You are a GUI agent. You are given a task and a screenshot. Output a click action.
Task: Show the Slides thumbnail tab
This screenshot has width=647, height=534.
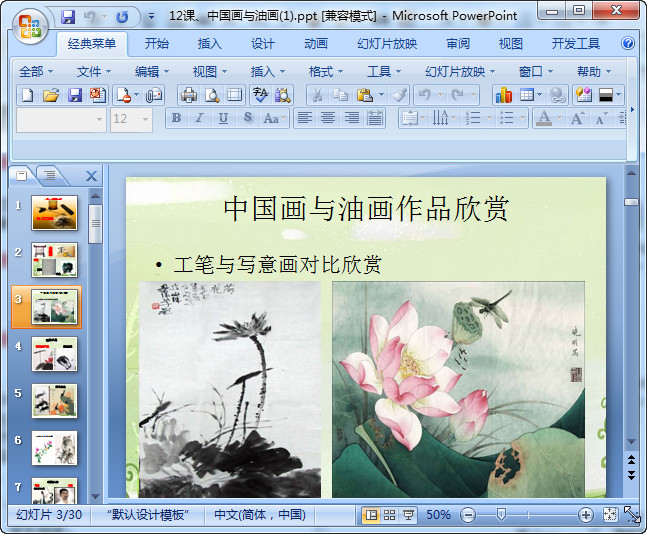[21, 175]
